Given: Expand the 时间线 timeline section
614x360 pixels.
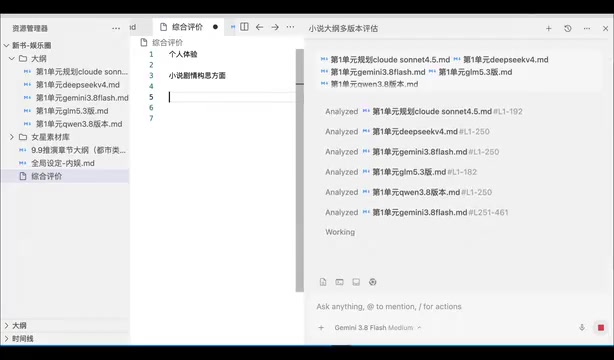Looking at the screenshot, I should coord(6,338).
